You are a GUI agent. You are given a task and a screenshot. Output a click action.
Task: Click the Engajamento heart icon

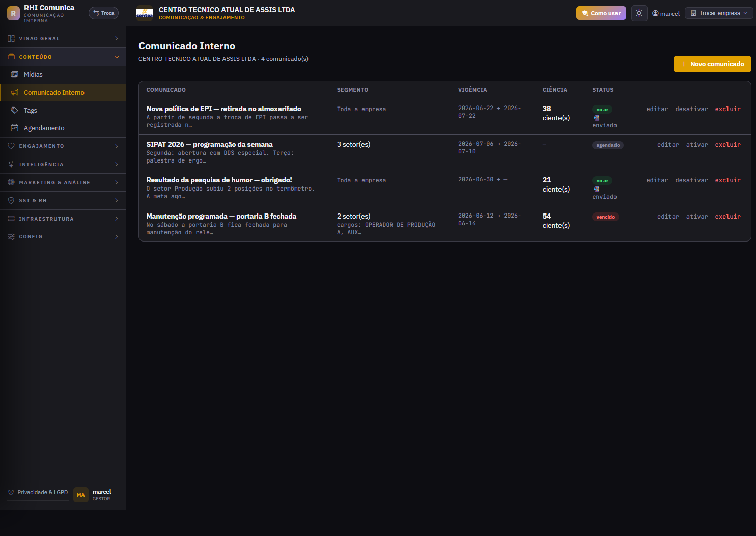[11, 146]
